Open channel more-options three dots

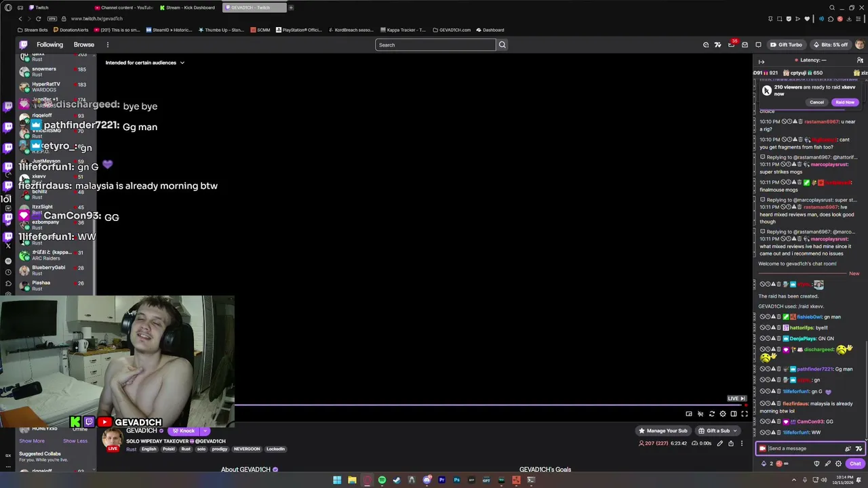(741, 443)
